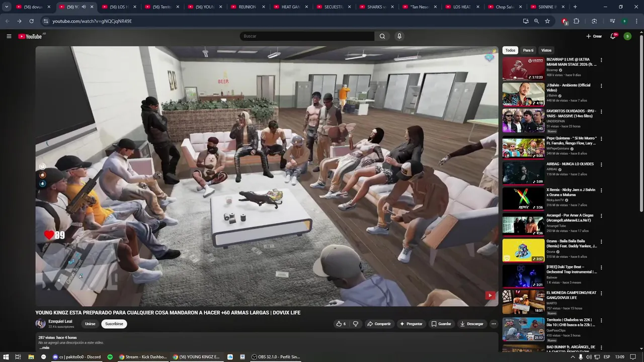This screenshot has width=644, height=362.
Task: Open the Ezequiel Leal channel avatar
Action: point(40,324)
